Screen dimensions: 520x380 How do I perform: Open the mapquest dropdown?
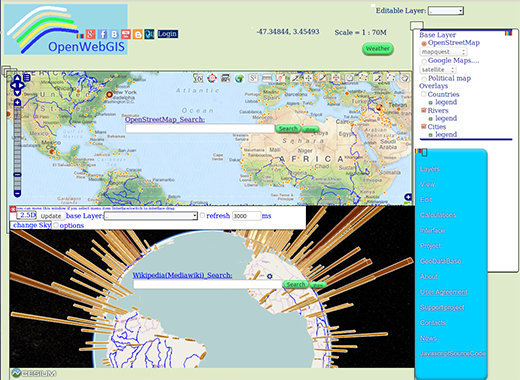(x=443, y=52)
